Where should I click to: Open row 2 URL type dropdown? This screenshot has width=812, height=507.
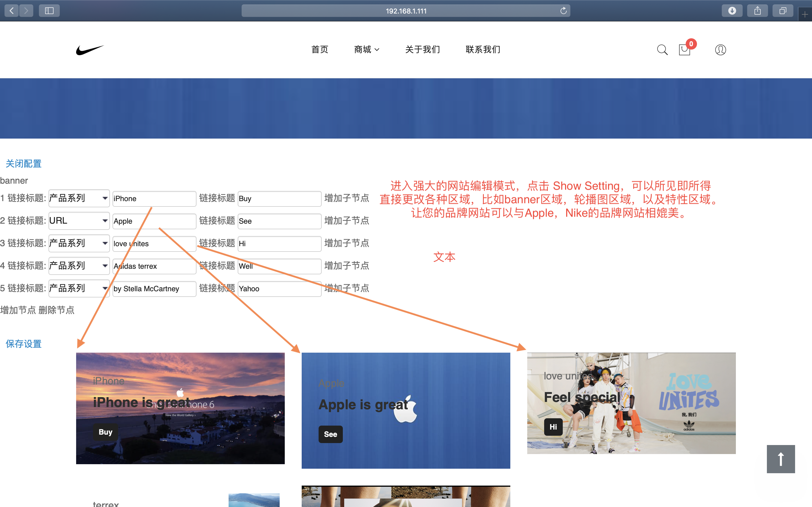tap(79, 221)
